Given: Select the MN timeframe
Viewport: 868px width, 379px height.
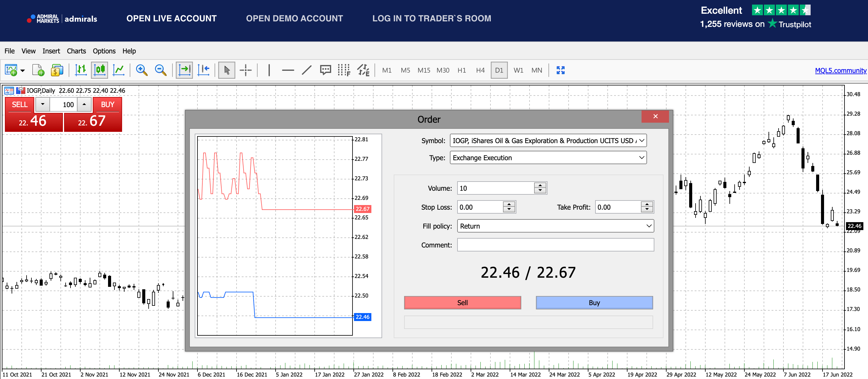Looking at the screenshot, I should [x=537, y=70].
